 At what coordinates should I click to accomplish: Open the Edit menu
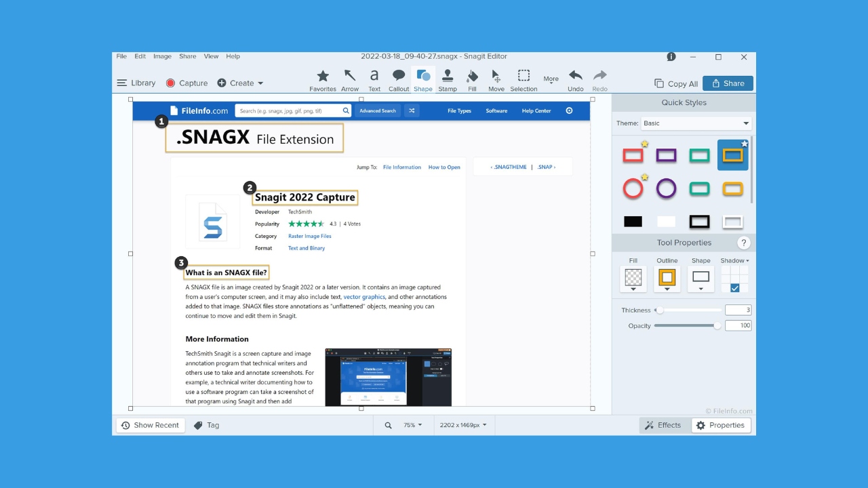tap(140, 56)
